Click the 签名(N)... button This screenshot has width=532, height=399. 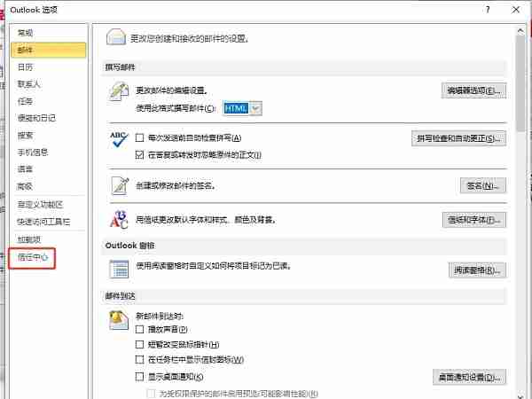coord(483,185)
